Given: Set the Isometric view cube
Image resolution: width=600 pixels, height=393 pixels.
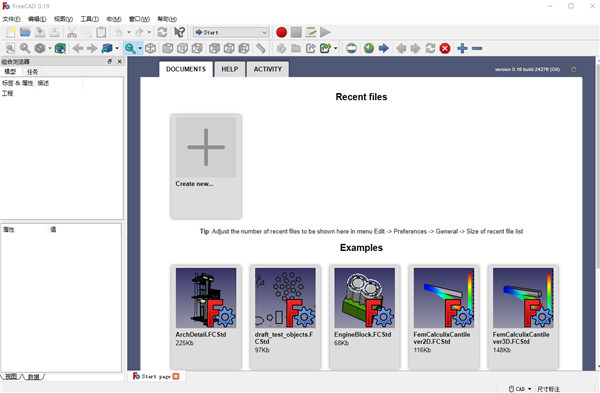Looking at the screenshot, I should (x=150, y=48).
